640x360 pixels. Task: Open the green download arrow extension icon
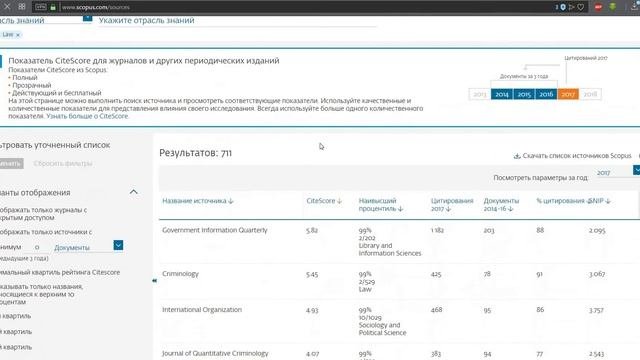[613, 7]
